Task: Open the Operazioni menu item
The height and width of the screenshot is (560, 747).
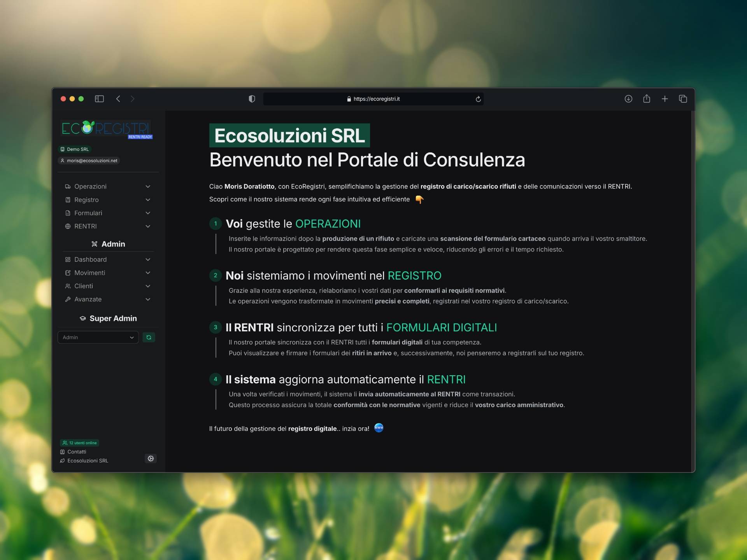Action: coord(108,186)
